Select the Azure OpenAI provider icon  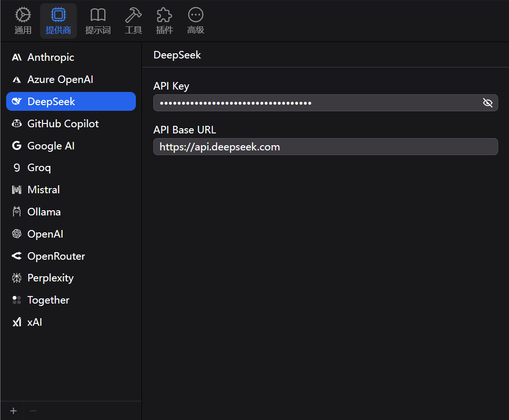17,80
